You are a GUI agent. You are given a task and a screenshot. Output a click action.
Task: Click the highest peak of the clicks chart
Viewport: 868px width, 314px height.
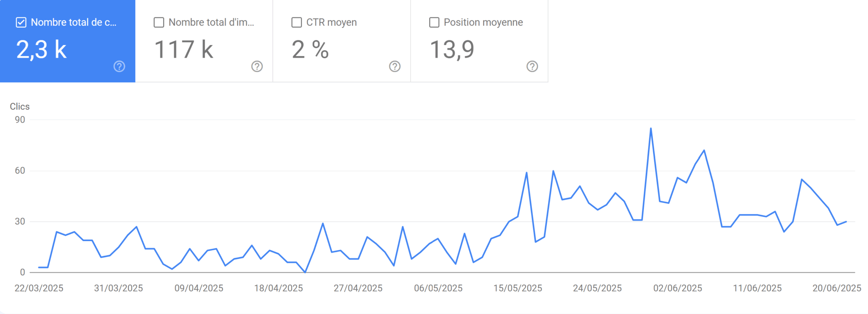pos(651,129)
